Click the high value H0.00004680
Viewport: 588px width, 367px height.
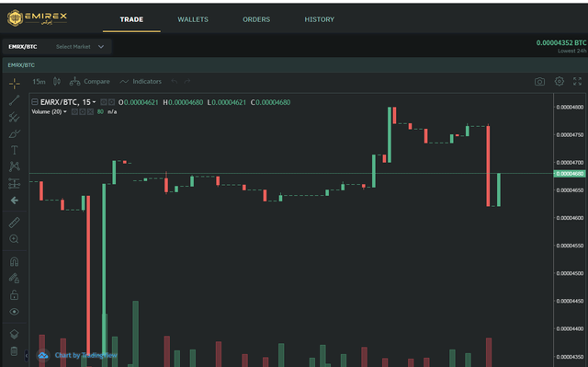point(183,102)
